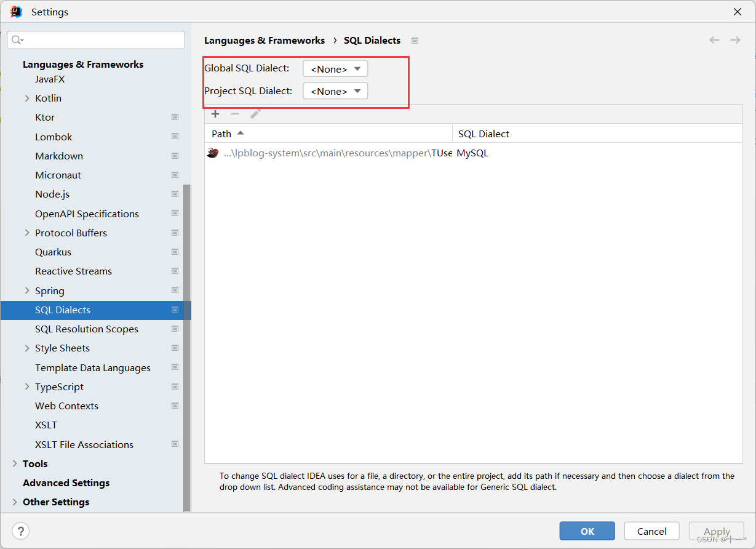Image resolution: width=756 pixels, height=549 pixels.
Task: Close the Settings dialog
Action: tap(738, 12)
